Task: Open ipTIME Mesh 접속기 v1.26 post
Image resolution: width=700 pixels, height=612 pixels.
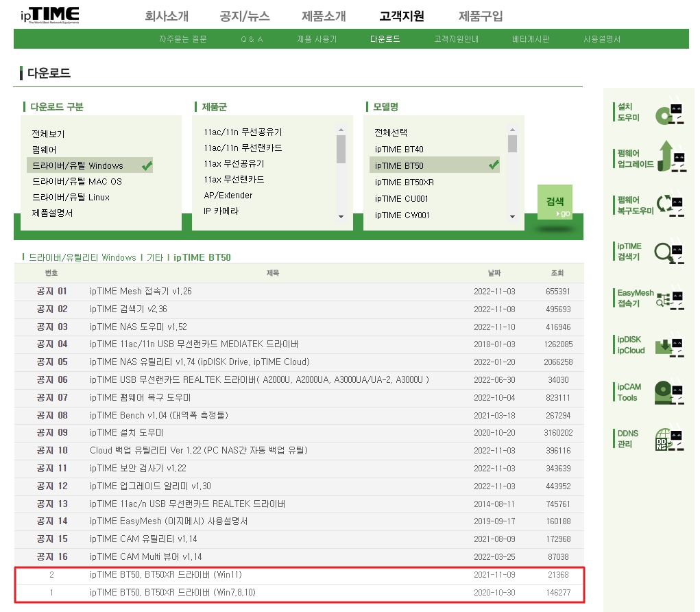Action: pyautogui.click(x=141, y=292)
